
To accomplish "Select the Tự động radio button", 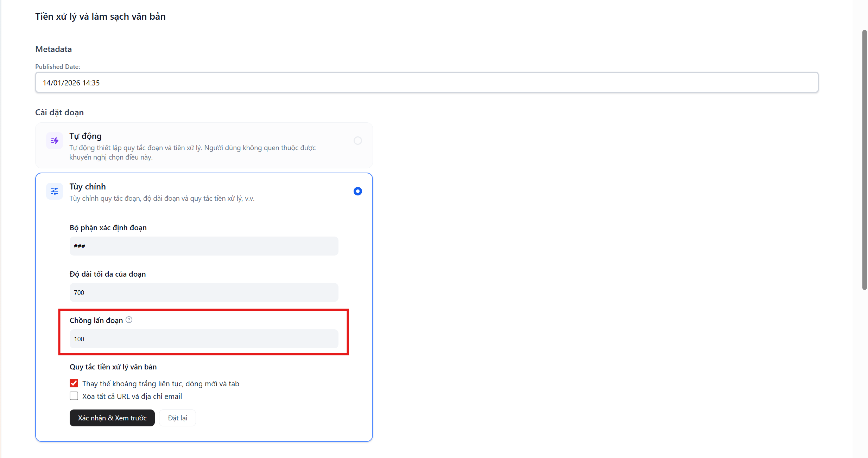I will click(357, 141).
